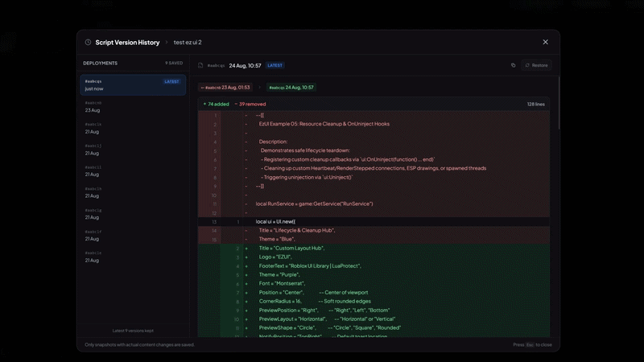Screen dimensions: 644x362
Task: Click the Esc key hint in footer
Action: click(530, 345)
